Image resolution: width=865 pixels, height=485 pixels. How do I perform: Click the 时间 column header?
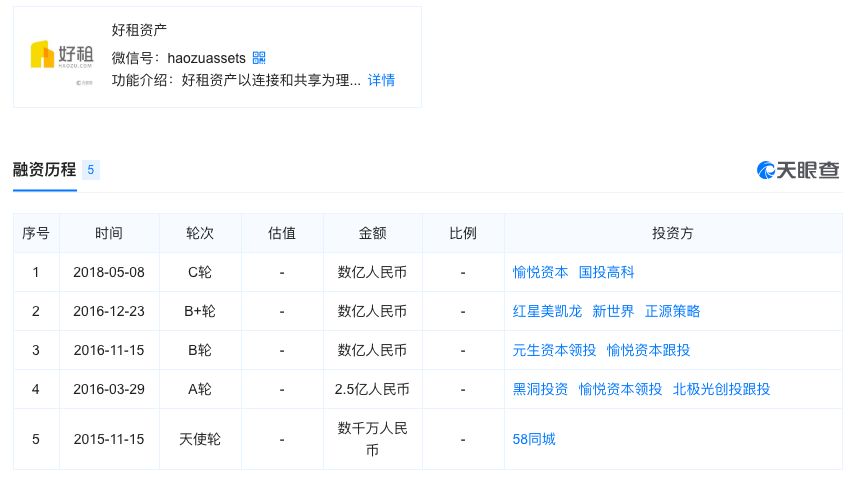(109, 233)
